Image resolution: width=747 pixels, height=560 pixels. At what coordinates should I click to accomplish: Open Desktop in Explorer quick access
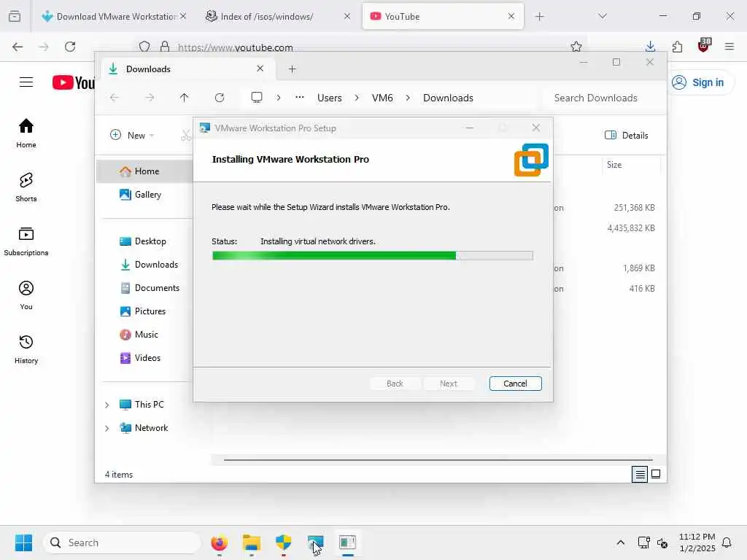point(145,241)
